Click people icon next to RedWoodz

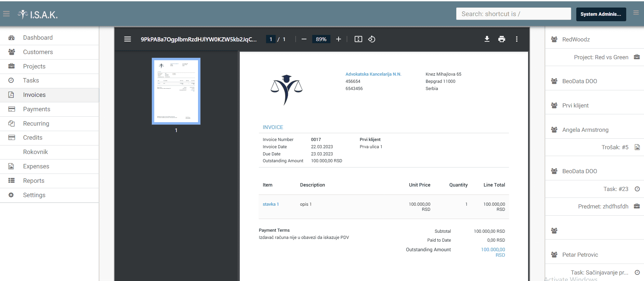click(554, 39)
